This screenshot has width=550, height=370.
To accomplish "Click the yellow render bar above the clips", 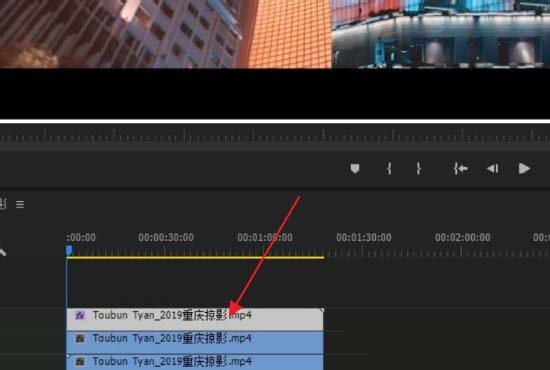I will 195,258.
